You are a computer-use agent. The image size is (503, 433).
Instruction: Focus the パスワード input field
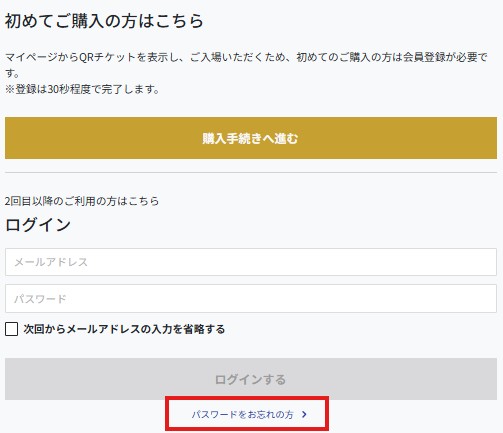pyautogui.click(x=251, y=298)
